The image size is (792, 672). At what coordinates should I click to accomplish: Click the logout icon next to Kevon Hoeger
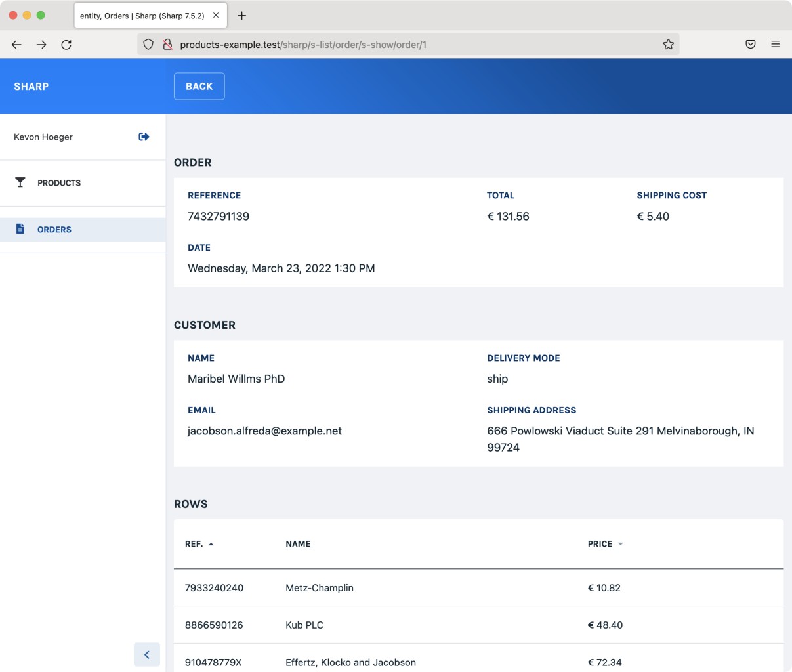[144, 136]
